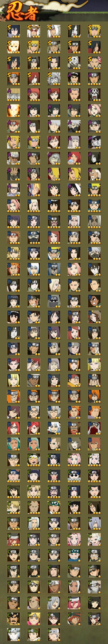
Task: Choose the C-rank man with black mustache
Action: pyautogui.click(x=13, y=619)
